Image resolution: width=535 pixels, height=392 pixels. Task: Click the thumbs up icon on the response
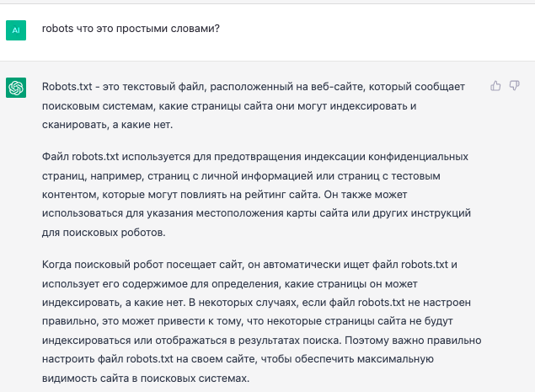[495, 86]
